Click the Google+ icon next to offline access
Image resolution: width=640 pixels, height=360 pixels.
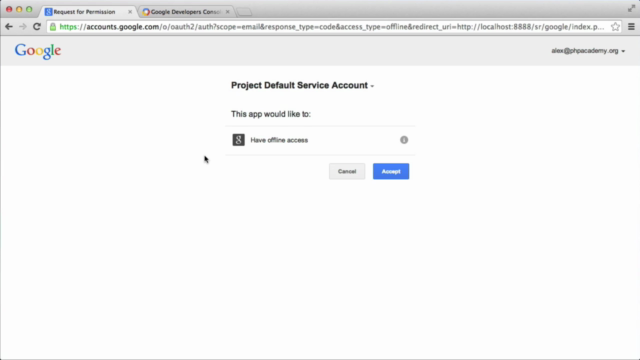[238, 140]
